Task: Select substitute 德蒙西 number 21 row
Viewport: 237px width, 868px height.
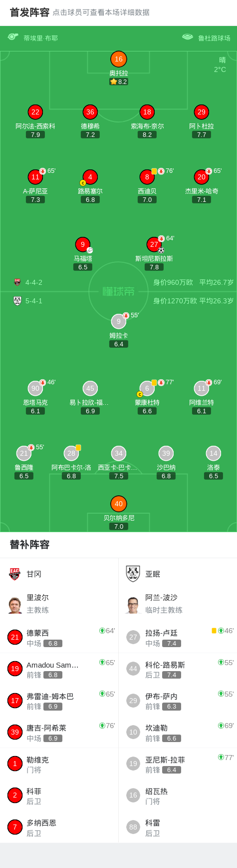Action: [x=59, y=637]
